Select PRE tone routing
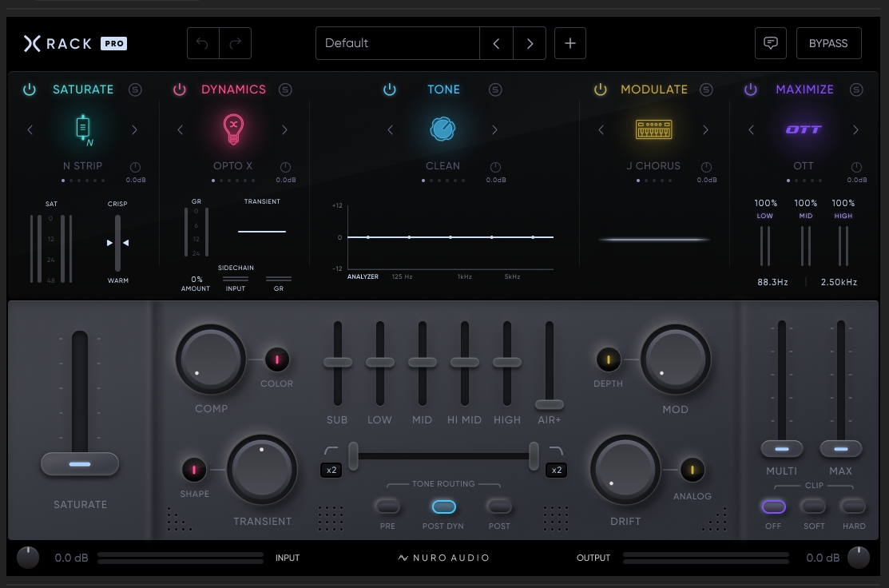Image resolution: width=889 pixels, height=588 pixels. pyautogui.click(x=388, y=507)
